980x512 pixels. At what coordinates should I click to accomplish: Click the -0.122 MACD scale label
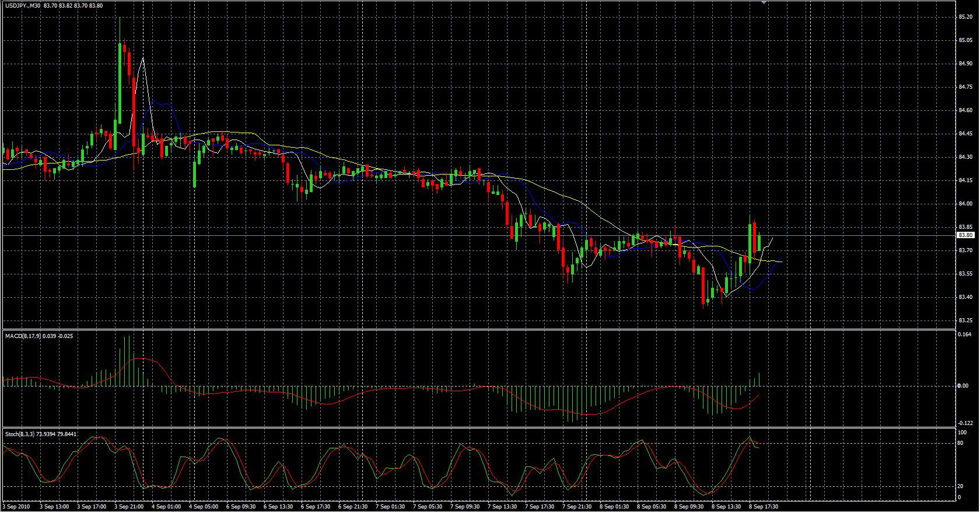pyautogui.click(x=965, y=423)
